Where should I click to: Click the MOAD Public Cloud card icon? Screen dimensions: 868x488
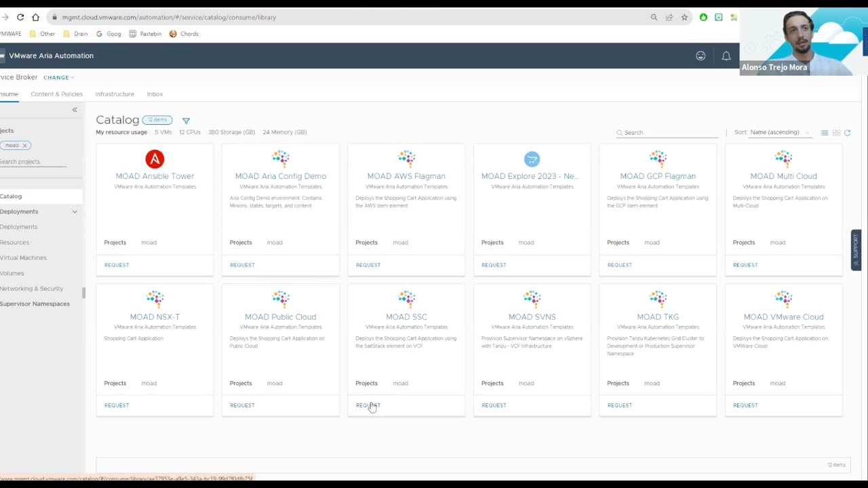pos(281,299)
